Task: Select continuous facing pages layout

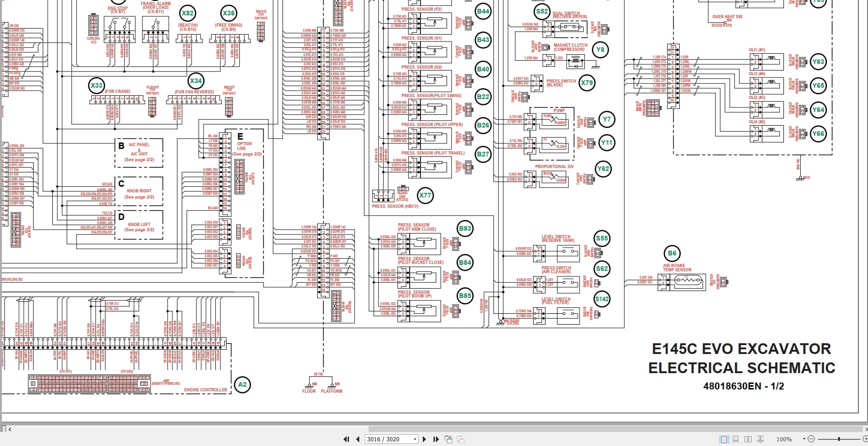Action: [x=761, y=439]
